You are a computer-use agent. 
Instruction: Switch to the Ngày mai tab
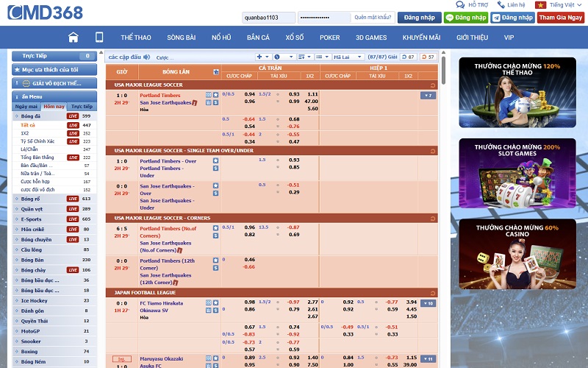26,106
